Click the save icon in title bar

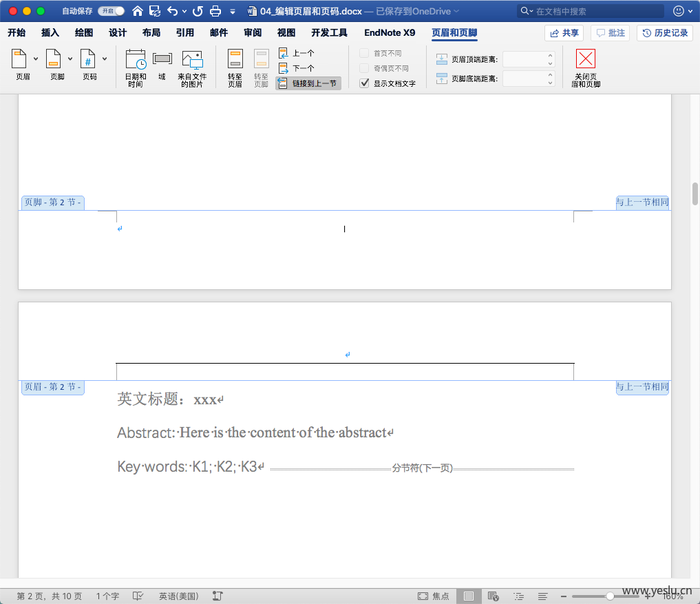coord(155,11)
